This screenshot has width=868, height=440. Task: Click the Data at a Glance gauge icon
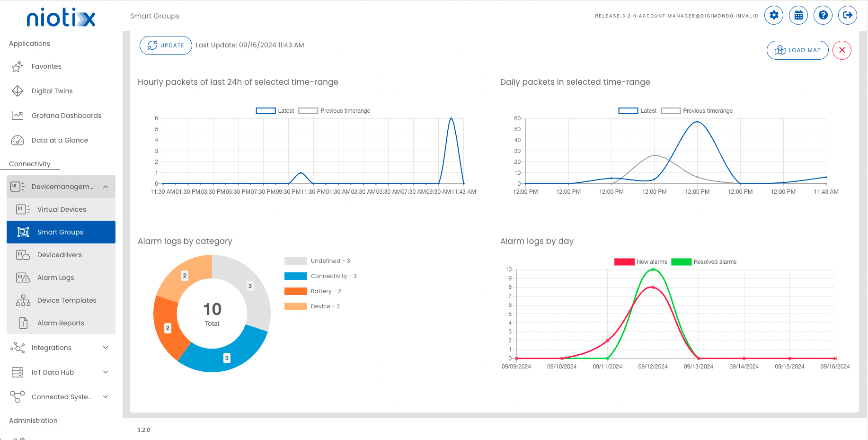18,140
